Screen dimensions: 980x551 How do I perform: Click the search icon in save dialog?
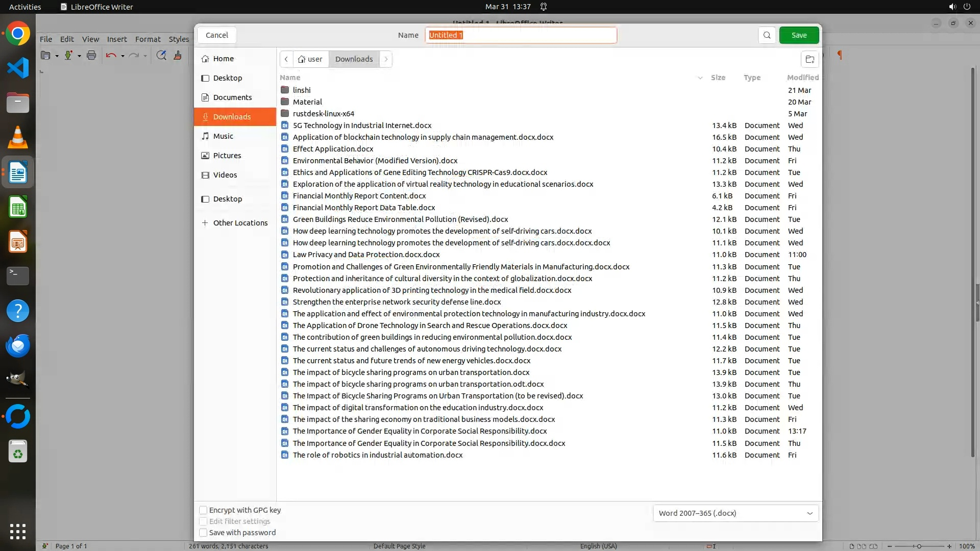tap(767, 35)
